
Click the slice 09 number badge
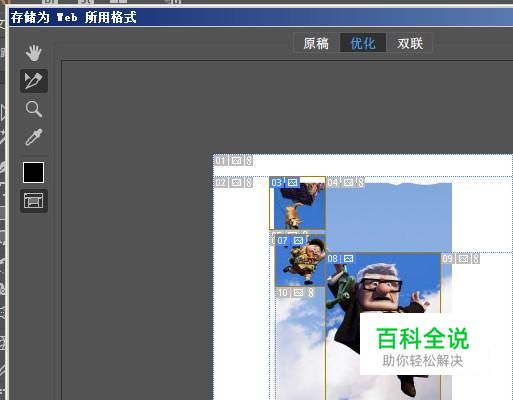coord(448,259)
